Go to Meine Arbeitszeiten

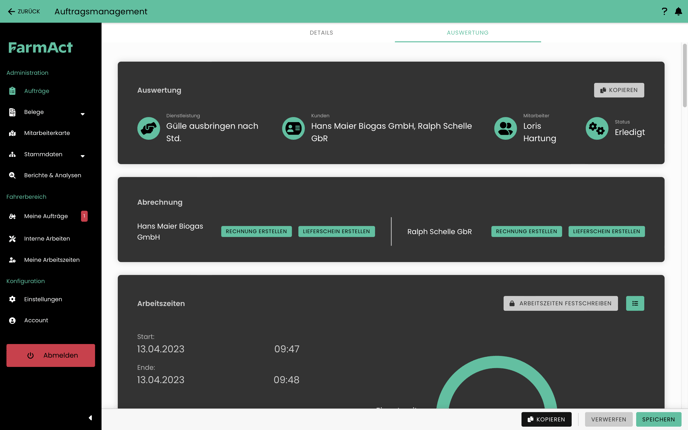pos(50,260)
